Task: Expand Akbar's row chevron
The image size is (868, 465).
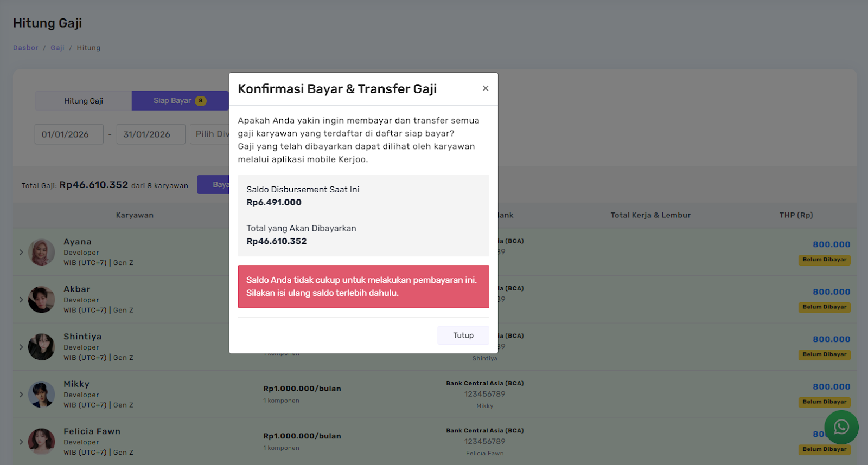Action: coord(21,300)
